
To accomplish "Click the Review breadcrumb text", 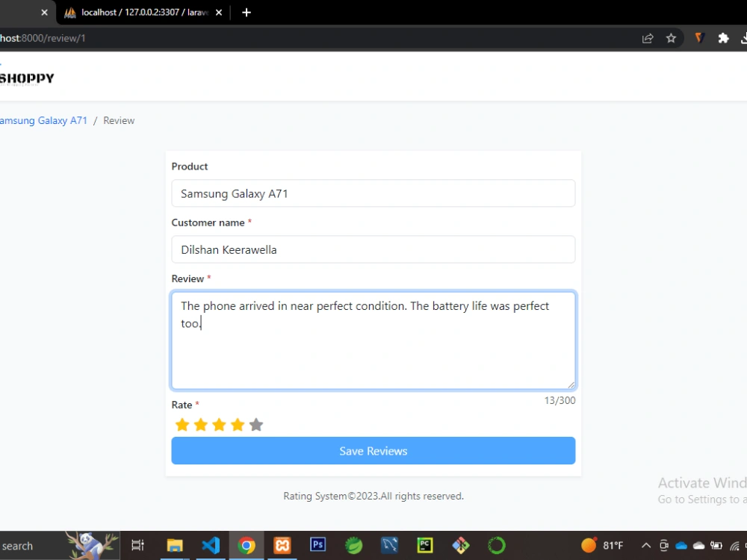I will pos(119,120).
